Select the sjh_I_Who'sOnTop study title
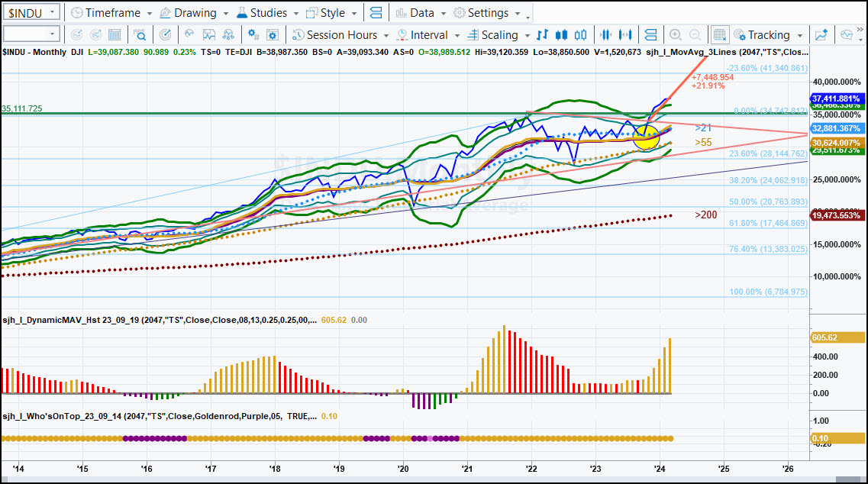This screenshot has height=484, width=868. 160,417
